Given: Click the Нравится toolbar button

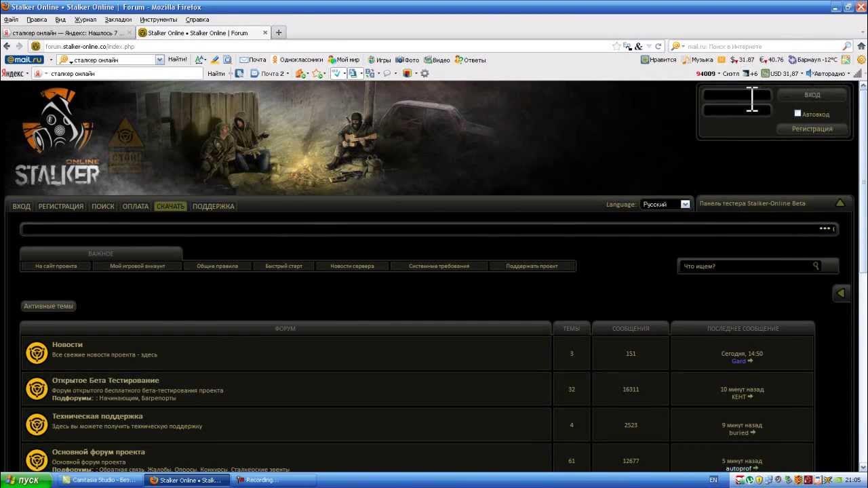Looking at the screenshot, I should [x=658, y=60].
